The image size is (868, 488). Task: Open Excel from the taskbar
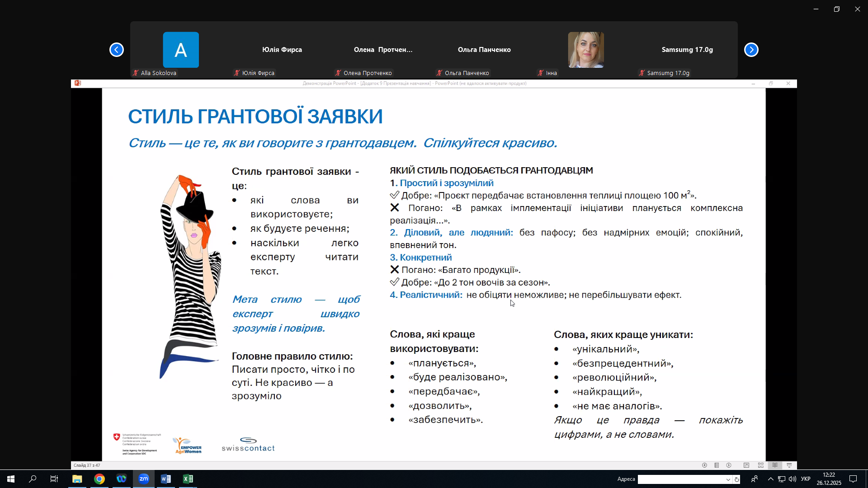[x=188, y=479]
